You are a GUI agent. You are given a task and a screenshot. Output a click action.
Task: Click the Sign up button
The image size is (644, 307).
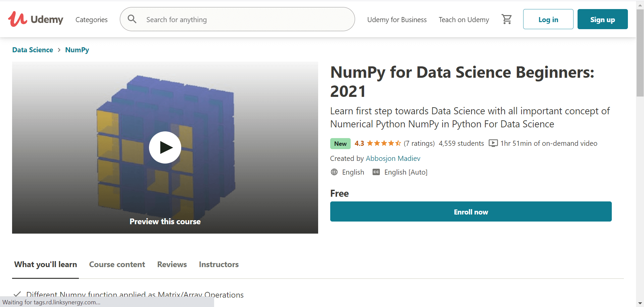click(602, 19)
